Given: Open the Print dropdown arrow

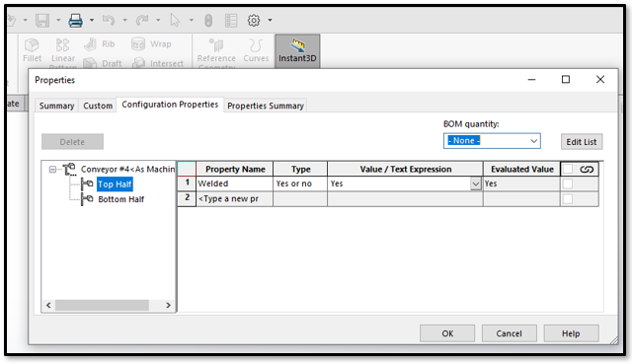Looking at the screenshot, I should [92, 20].
